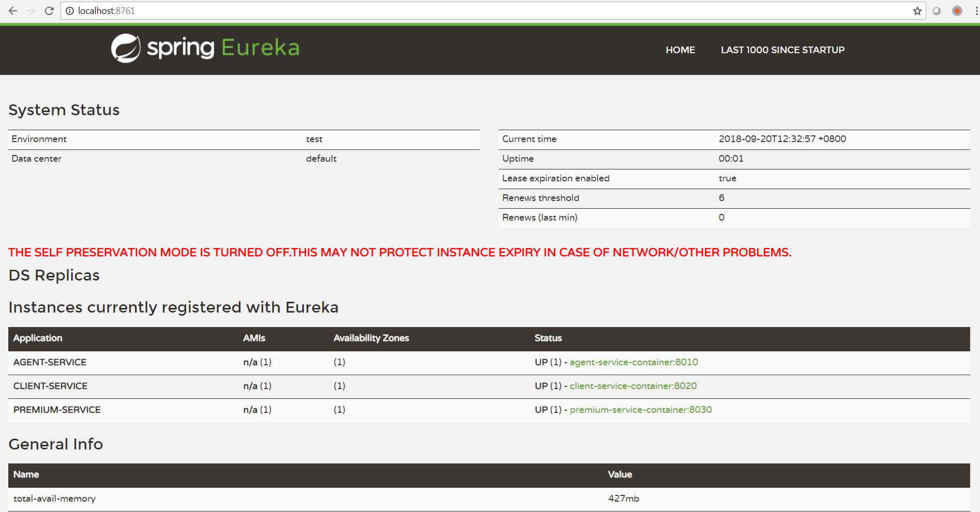Viewport: 980px width, 512px height.
Task: View site information icon beside localhost
Action: [x=70, y=11]
